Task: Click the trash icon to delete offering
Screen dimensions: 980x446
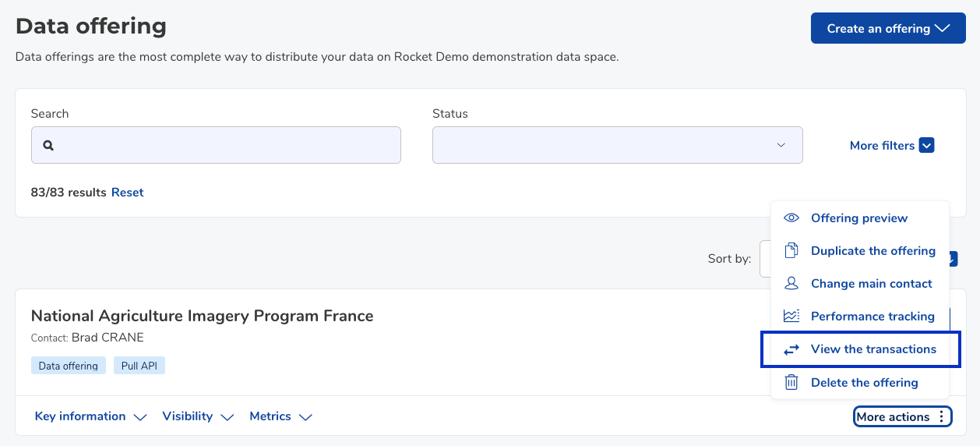Action: pos(791,382)
